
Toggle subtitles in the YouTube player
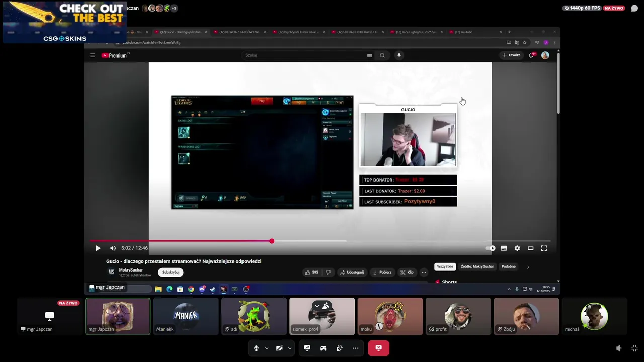click(x=504, y=248)
